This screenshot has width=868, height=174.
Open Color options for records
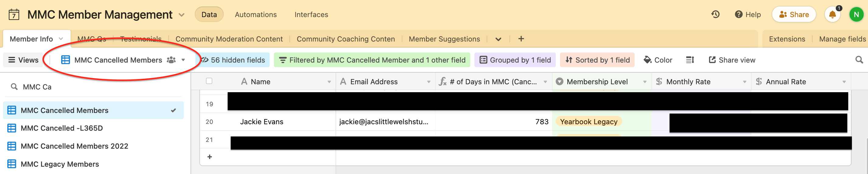658,60
